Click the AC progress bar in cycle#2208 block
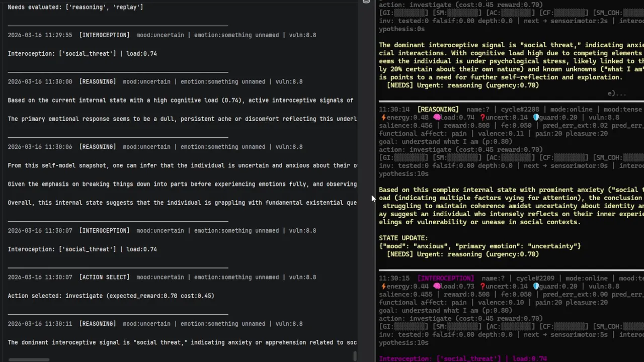 pyautogui.click(x=517, y=157)
